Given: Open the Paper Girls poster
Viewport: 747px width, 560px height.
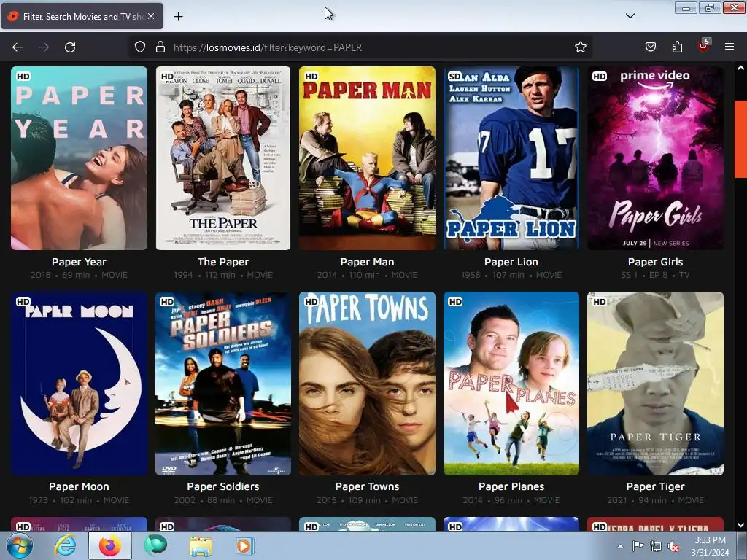Looking at the screenshot, I should (656, 158).
